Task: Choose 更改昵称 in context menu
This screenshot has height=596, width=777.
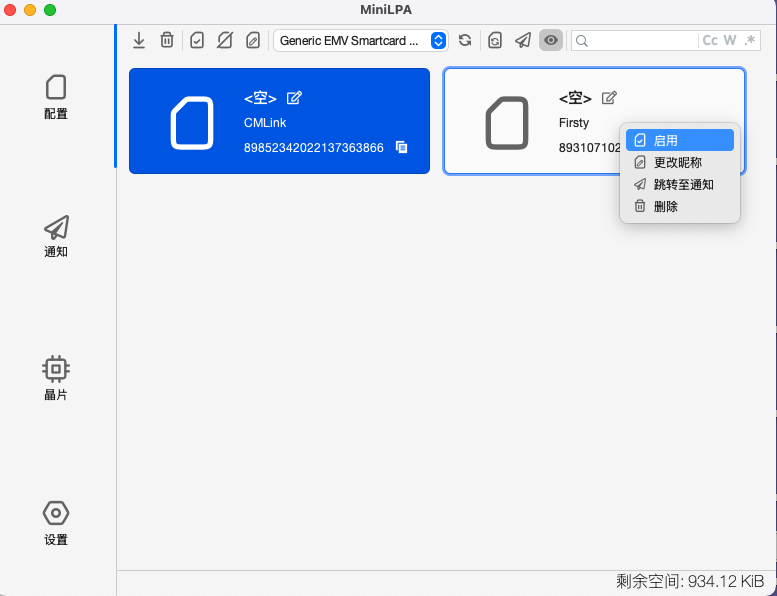Action: (680, 162)
